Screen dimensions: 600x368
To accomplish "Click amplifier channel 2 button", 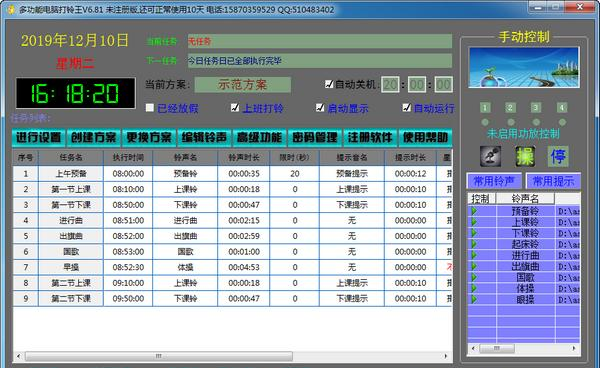I will click(510, 107).
